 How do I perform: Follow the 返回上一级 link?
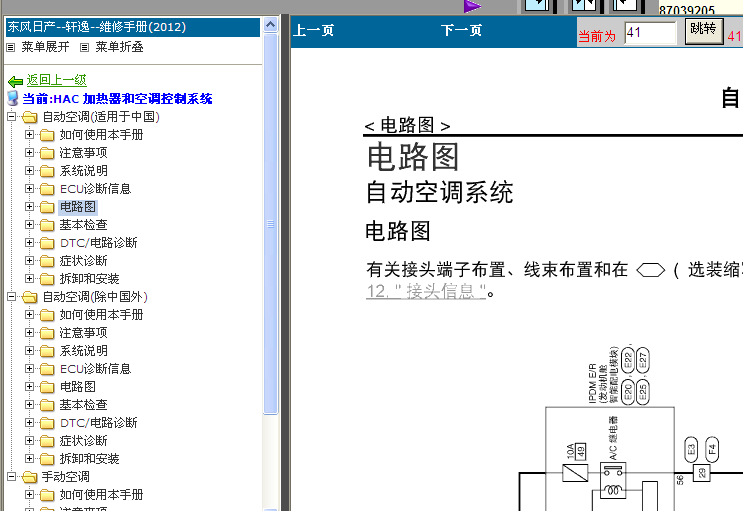(56, 80)
